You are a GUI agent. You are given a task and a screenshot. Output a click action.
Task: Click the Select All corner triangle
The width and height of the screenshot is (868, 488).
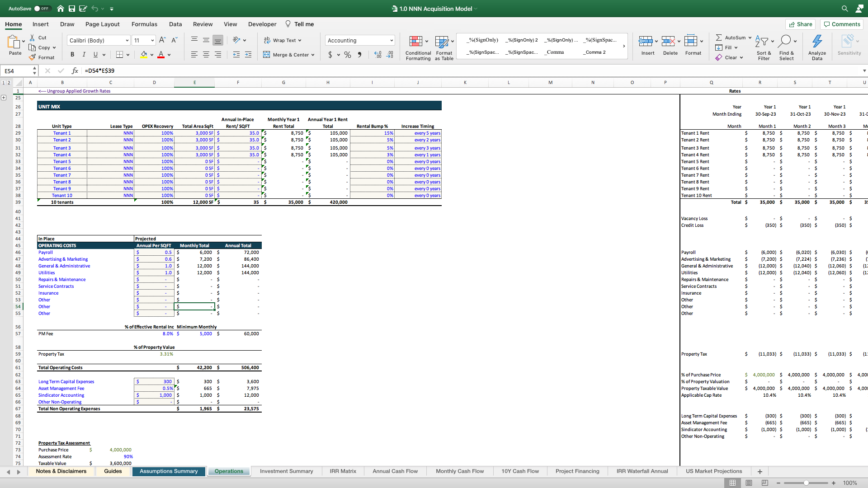19,83
